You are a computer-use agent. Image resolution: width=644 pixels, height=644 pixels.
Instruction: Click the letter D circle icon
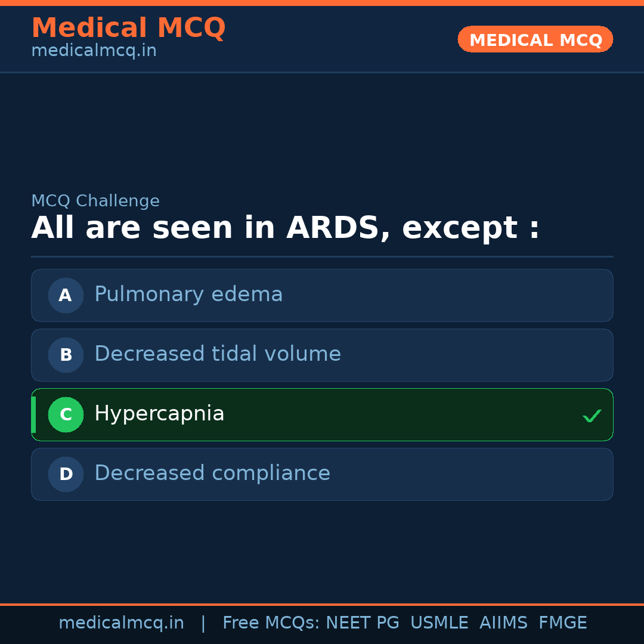pyautogui.click(x=66, y=474)
